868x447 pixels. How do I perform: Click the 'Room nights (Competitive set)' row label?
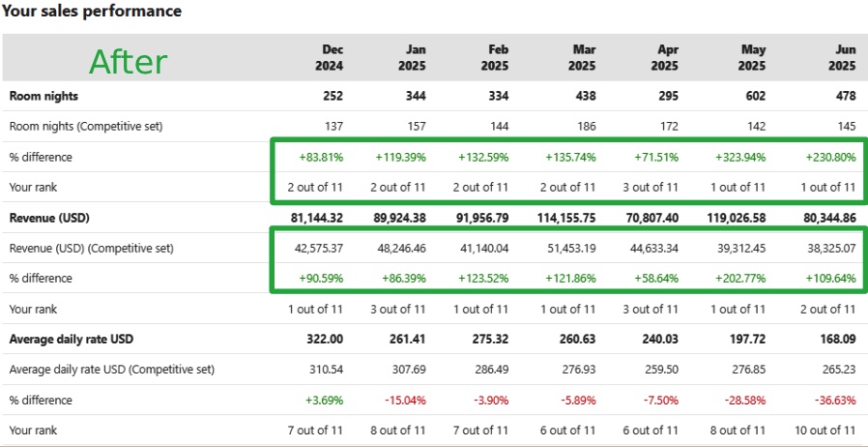86,127
